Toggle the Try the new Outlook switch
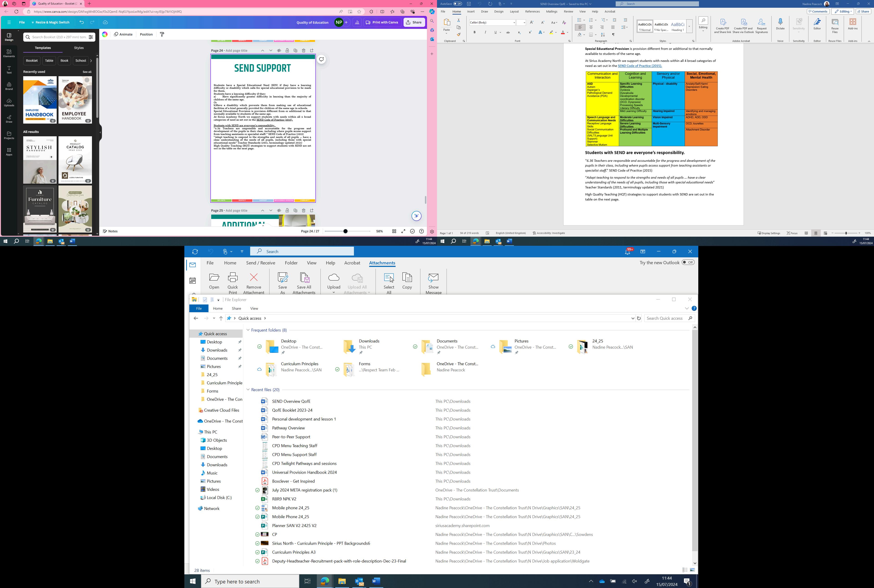This screenshot has width=874, height=588. coord(688,263)
